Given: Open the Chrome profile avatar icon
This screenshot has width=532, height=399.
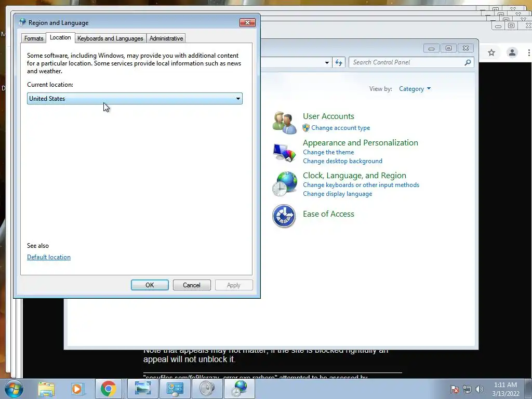Looking at the screenshot, I should [x=512, y=52].
